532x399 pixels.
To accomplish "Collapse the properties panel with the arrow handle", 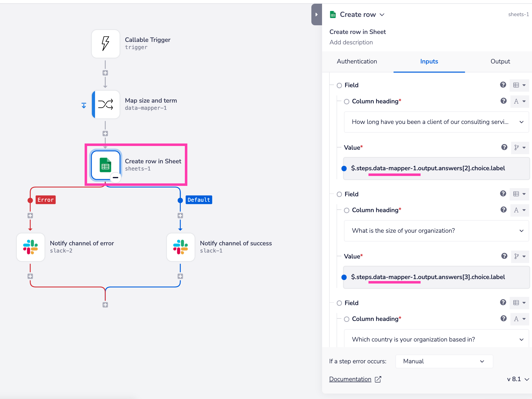I will pos(316,14).
